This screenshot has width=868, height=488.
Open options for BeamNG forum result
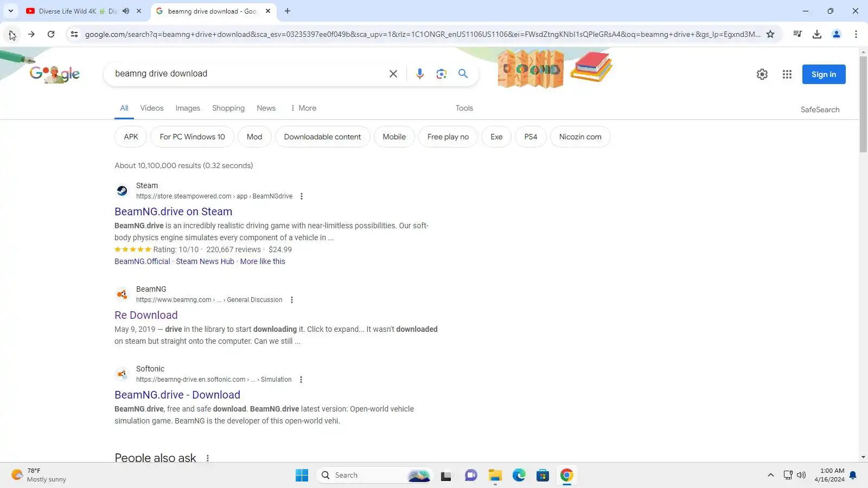tap(292, 300)
